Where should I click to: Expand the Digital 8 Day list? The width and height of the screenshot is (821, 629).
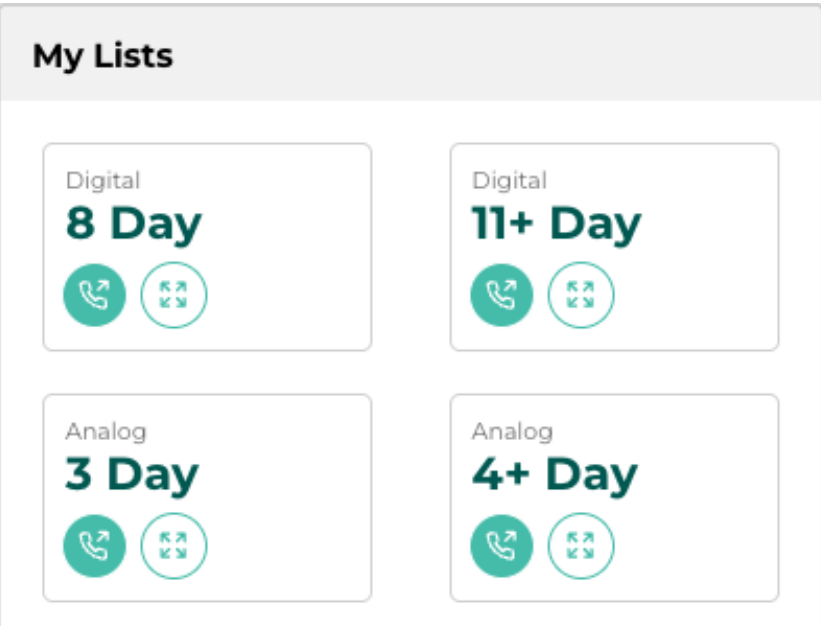coord(173,295)
